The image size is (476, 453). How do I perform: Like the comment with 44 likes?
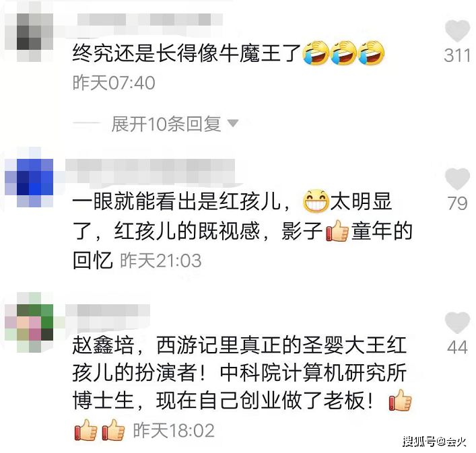click(457, 322)
